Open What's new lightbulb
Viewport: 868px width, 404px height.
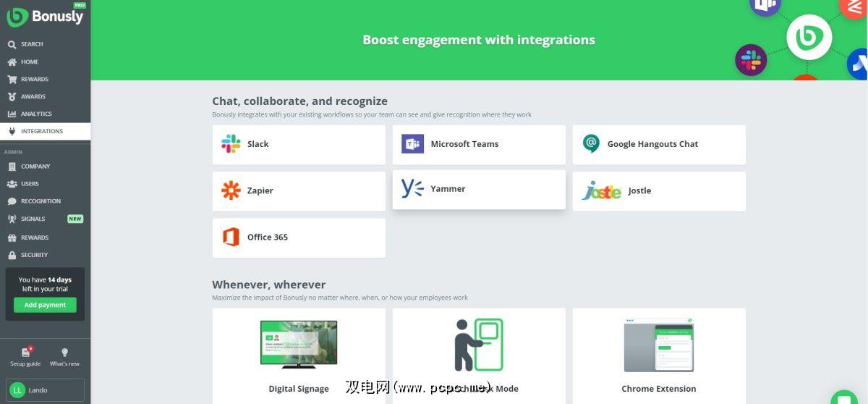[x=64, y=356]
